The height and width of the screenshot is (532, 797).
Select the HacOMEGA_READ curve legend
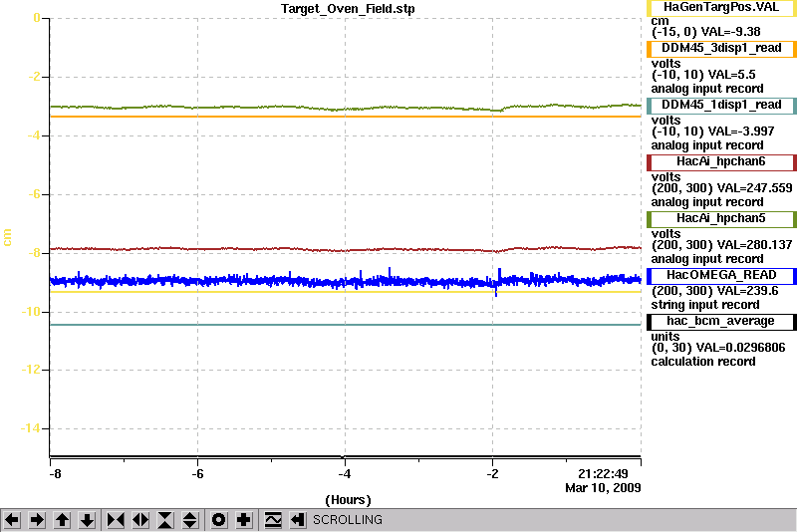coord(721,276)
